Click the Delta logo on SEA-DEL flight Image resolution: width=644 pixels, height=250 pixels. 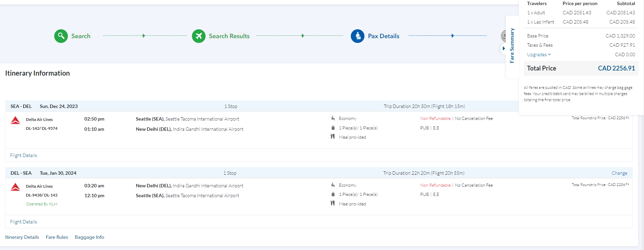[x=15, y=120]
